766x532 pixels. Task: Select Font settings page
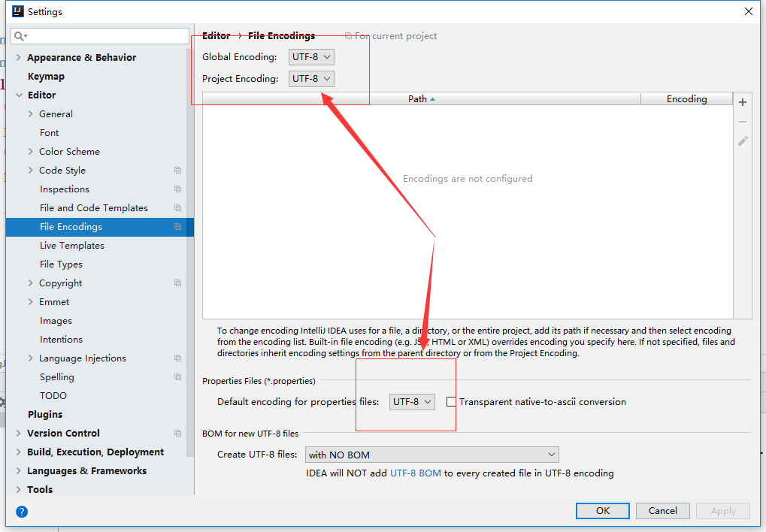(x=50, y=133)
